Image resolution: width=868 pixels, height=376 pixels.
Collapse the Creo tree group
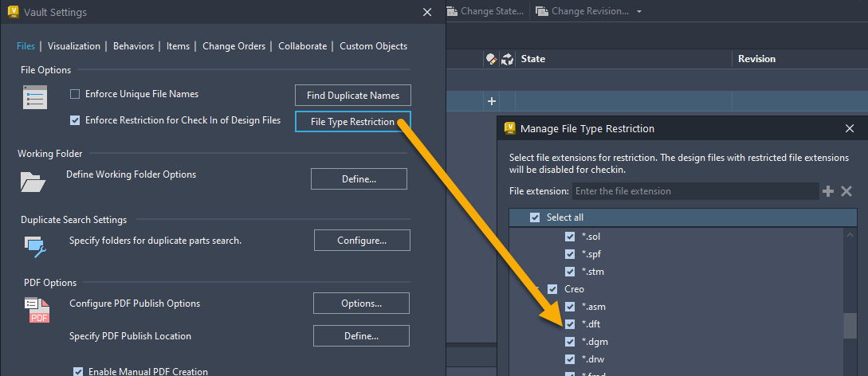[539, 289]
